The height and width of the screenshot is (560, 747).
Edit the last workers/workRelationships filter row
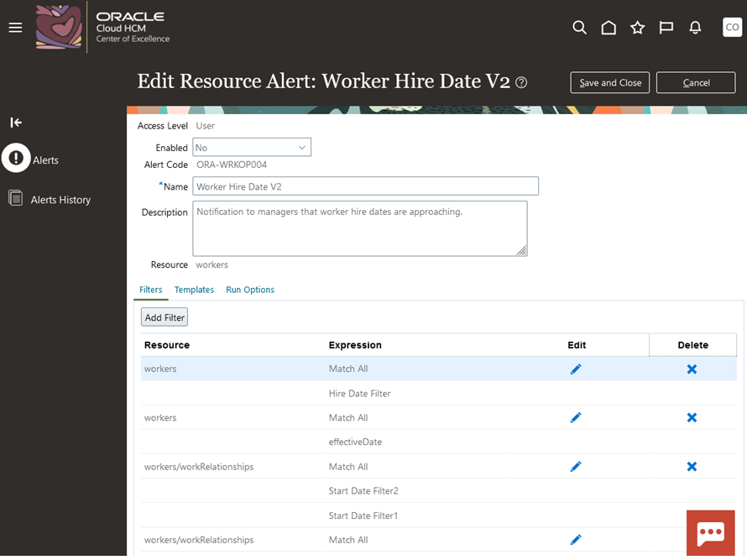click(576, 540)
